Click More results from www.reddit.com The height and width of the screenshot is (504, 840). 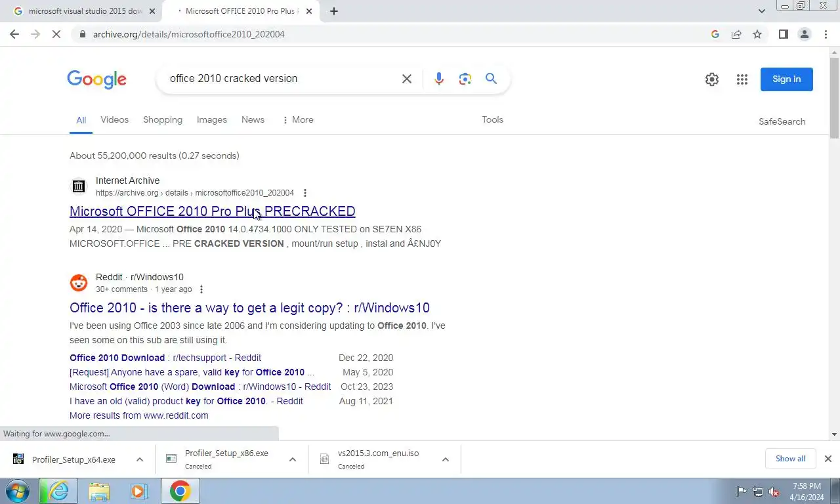point(139,415)
